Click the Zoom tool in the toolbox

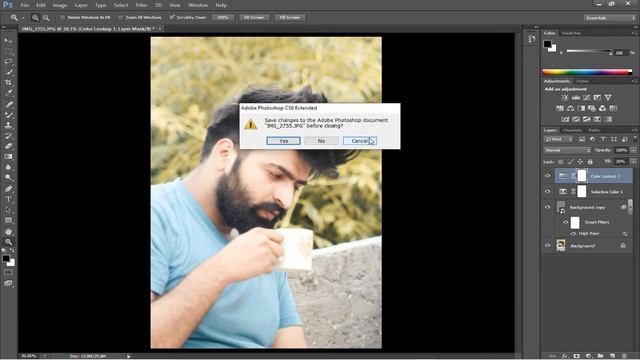tap(8, 242)
